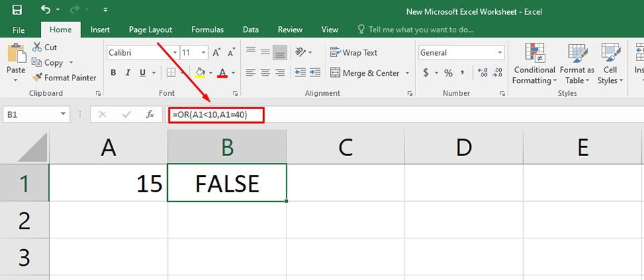
Task: Open Font Color dropdown arrow
Action: pyautogui.click(x=233, y=73)
